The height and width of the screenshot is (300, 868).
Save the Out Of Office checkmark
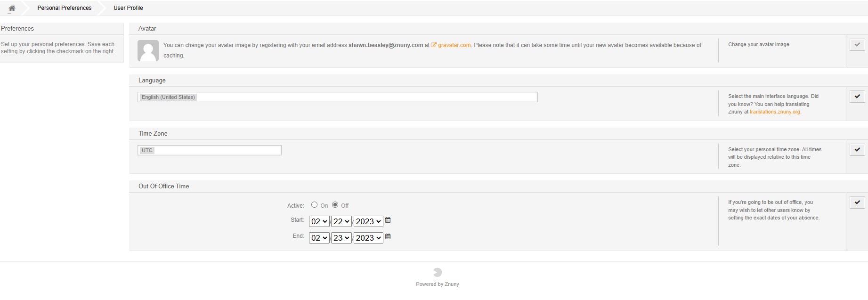tap(857, 203)
